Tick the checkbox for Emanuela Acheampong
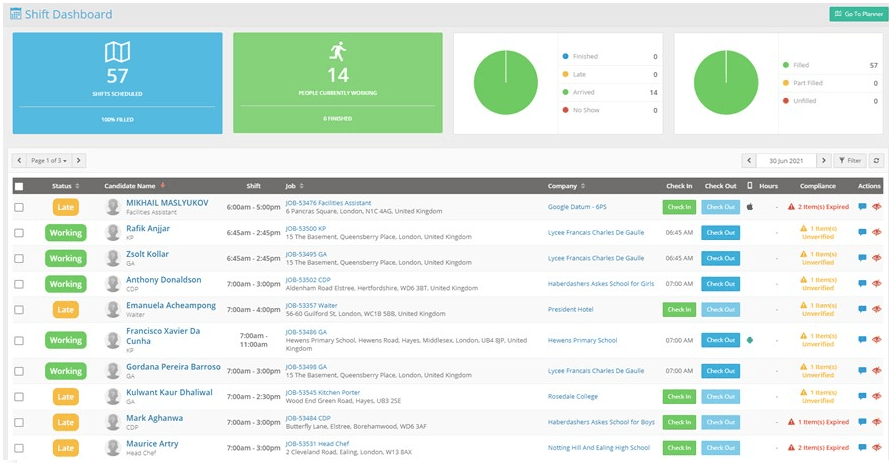 point(19,310)
